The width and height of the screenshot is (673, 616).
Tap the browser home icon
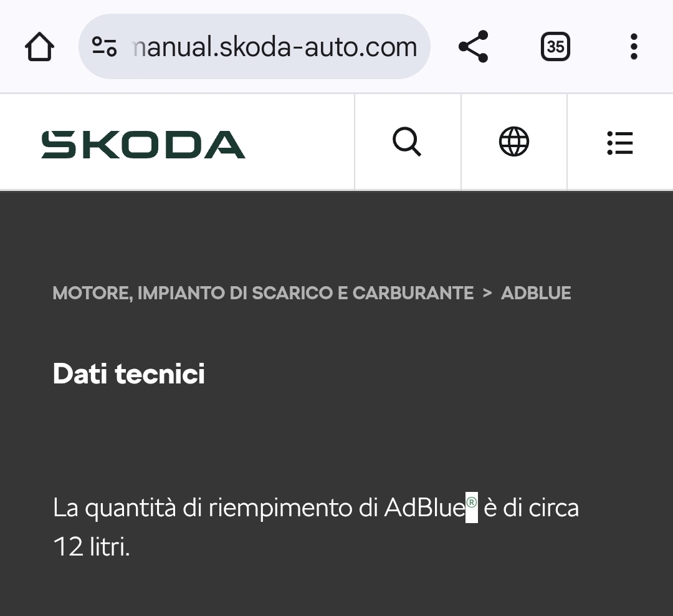[39, 46]
